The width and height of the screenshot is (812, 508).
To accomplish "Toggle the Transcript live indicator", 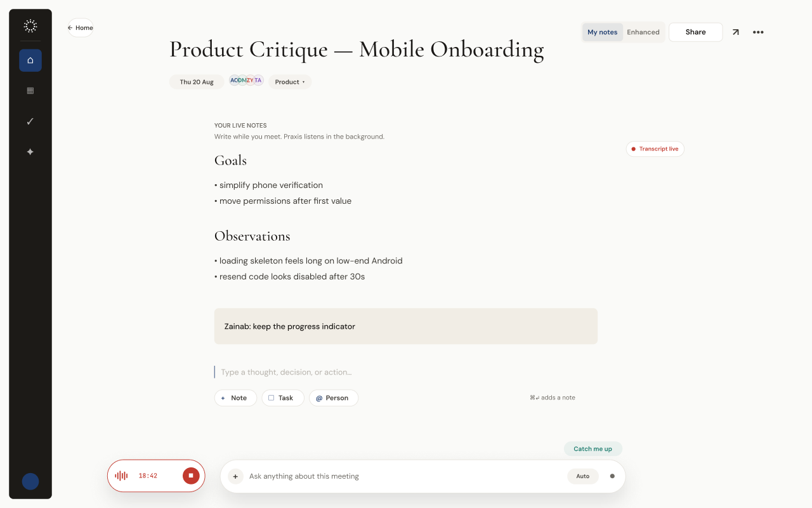I will (x=655, y=149).
